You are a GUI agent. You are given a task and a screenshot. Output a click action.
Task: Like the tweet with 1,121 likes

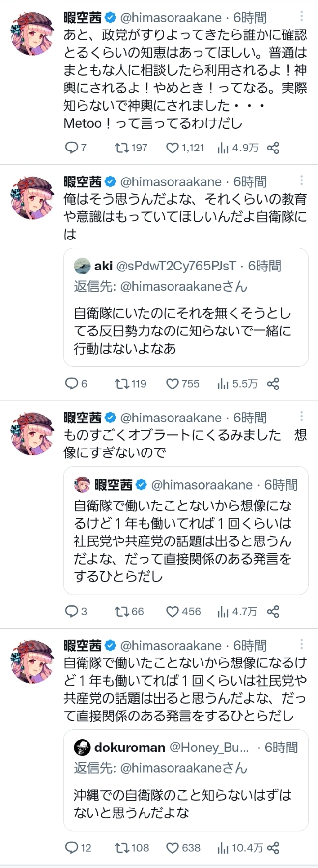[x=173, y=148]
